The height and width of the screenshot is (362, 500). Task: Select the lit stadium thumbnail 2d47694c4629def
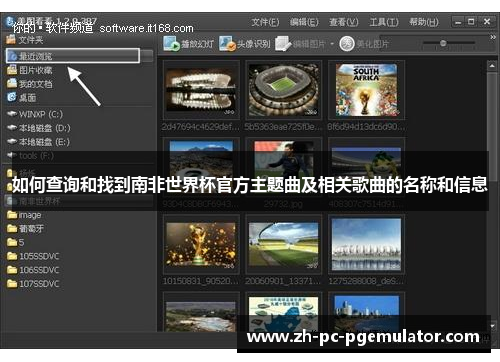click(x=201, y=90)
